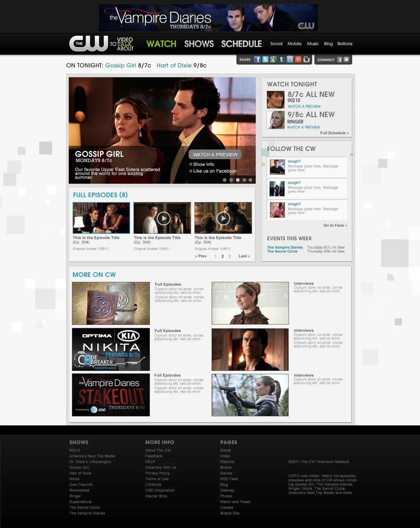Open One Tree Hill footer link
The height and width of the screenshot is (528, 420).
[81, 485]
